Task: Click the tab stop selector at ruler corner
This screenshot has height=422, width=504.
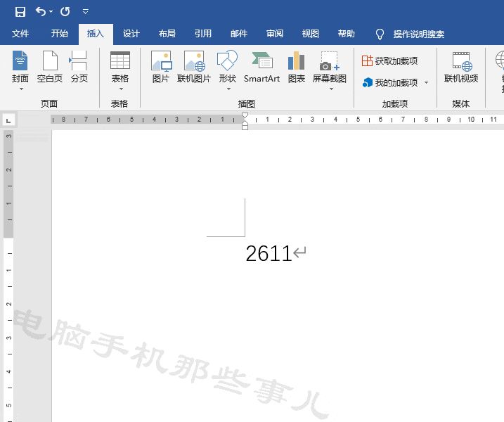Action: pos(8,120)
